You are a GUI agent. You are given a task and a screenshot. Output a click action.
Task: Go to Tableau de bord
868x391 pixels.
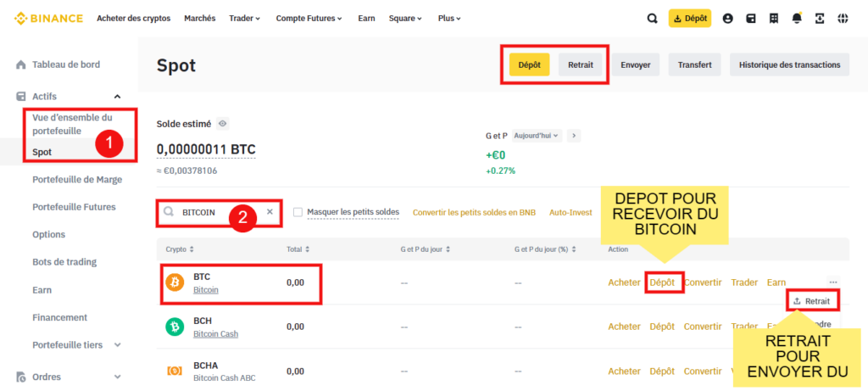pos(66,64)
